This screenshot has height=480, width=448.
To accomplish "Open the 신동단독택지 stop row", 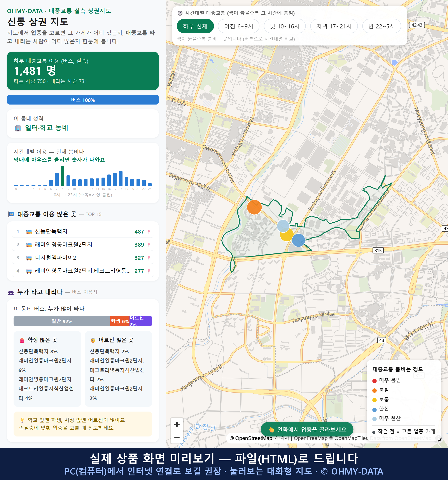I will (x=83, y=232).
